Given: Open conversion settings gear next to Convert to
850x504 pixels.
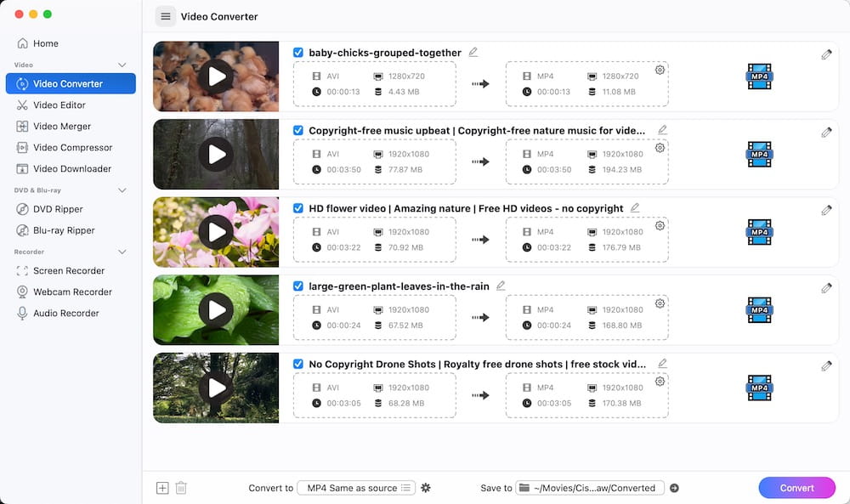Looking at the screenshot, I should tap(426, 488).
